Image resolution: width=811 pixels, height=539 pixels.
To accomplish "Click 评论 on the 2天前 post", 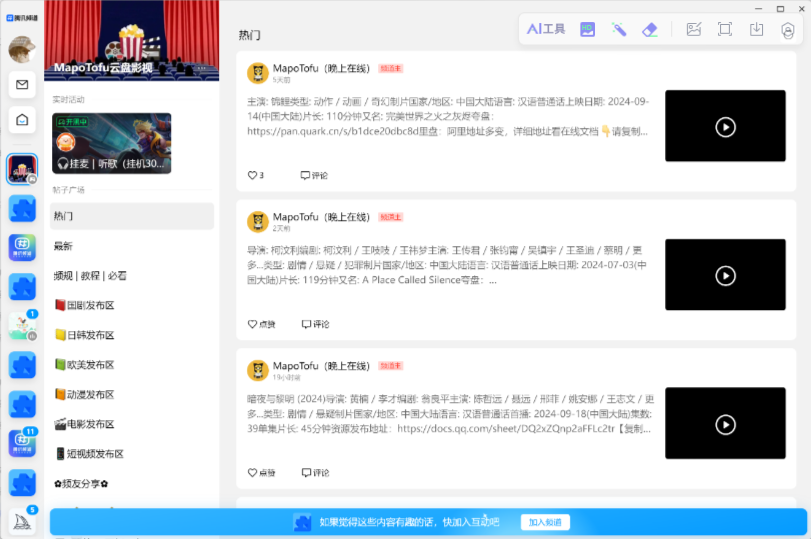I will [315, 324].
